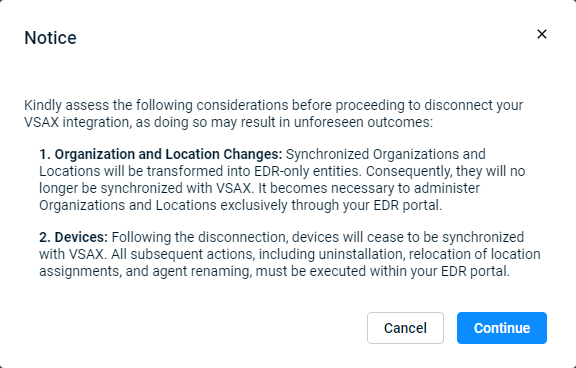Click the phrase 'Synchronized Organizations'

click(372, 154)
